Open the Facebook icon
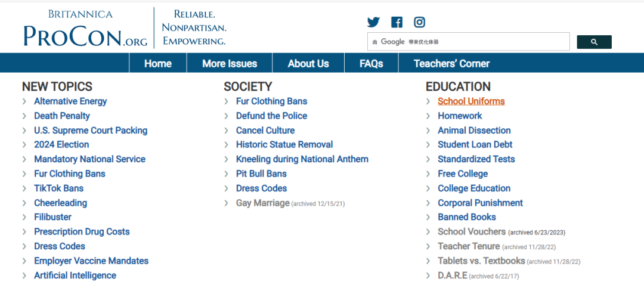Viewport: 644px width, 291px height. pos(397,22)
